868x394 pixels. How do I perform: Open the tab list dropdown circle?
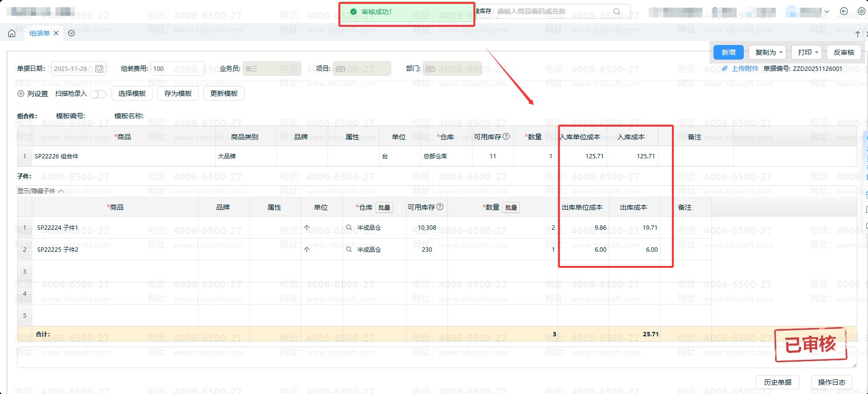pyautogui.click(x=71, y=33)
